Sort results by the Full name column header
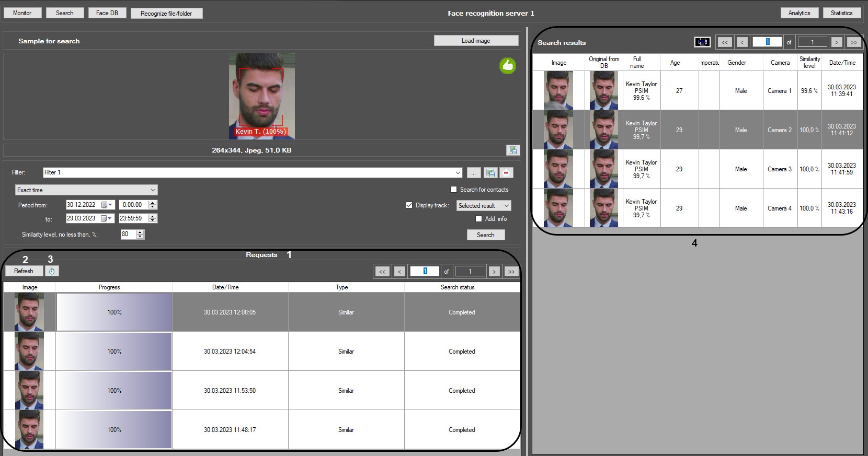Screen dimensions: 868x456 tap(637, 63)
